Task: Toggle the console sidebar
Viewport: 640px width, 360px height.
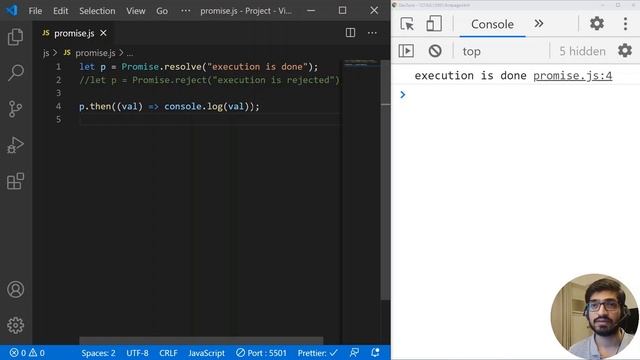Action: (x=406, y=51)
